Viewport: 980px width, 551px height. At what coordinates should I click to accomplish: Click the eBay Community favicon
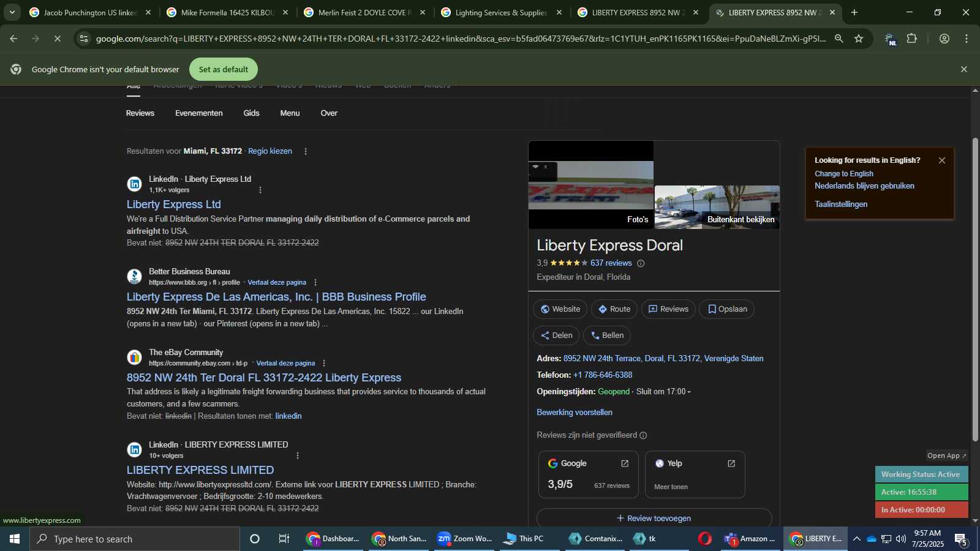point(135,358)
